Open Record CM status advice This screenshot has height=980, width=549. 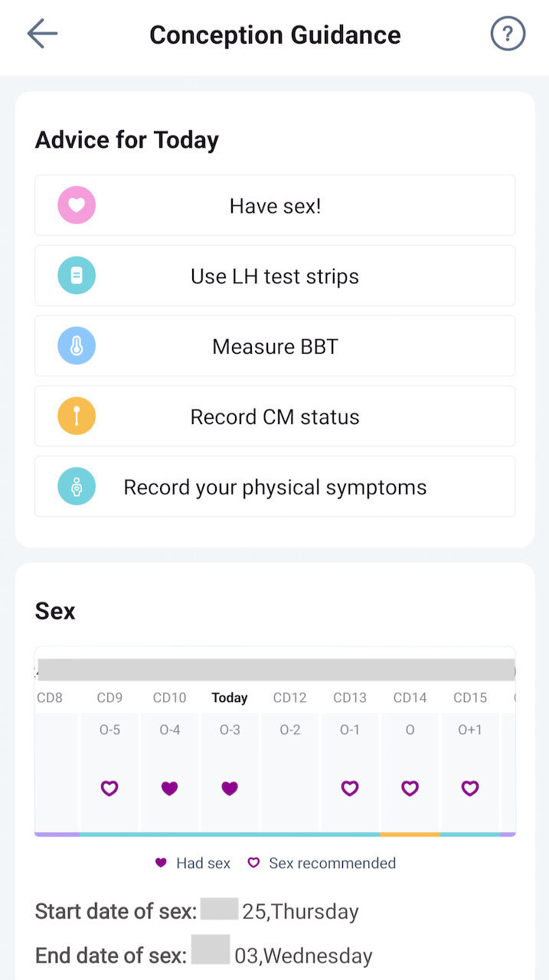coord(276,416)
